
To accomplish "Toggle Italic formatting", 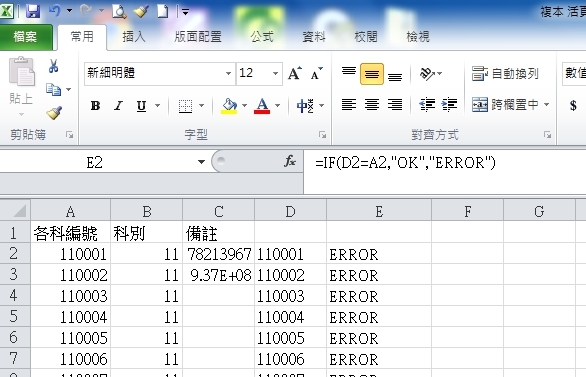I will click(118, 106).
